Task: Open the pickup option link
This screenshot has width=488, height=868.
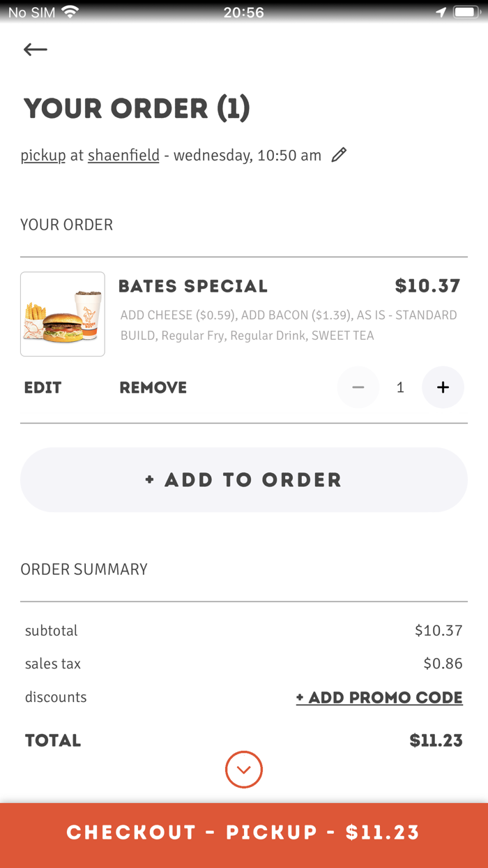Action: (43, 155)
